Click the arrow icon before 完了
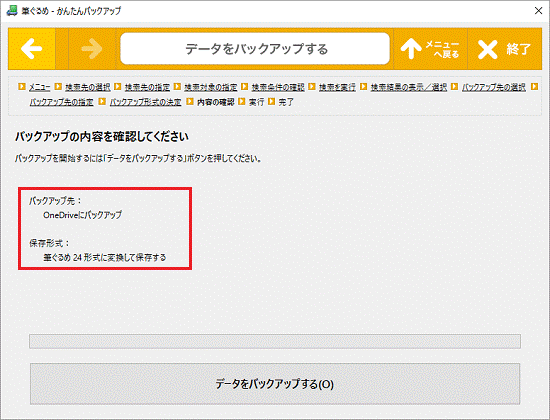The image size is (550, 420). 271,101
